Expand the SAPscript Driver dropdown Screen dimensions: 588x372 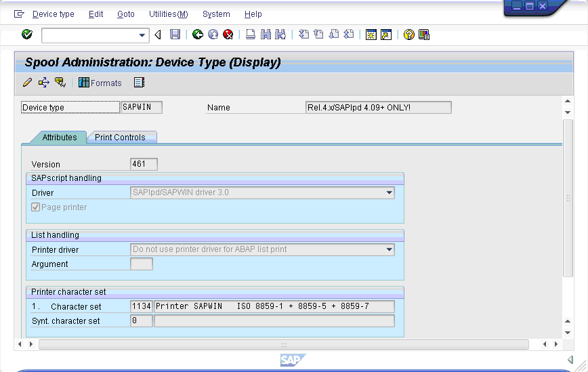tap(390, 192)
